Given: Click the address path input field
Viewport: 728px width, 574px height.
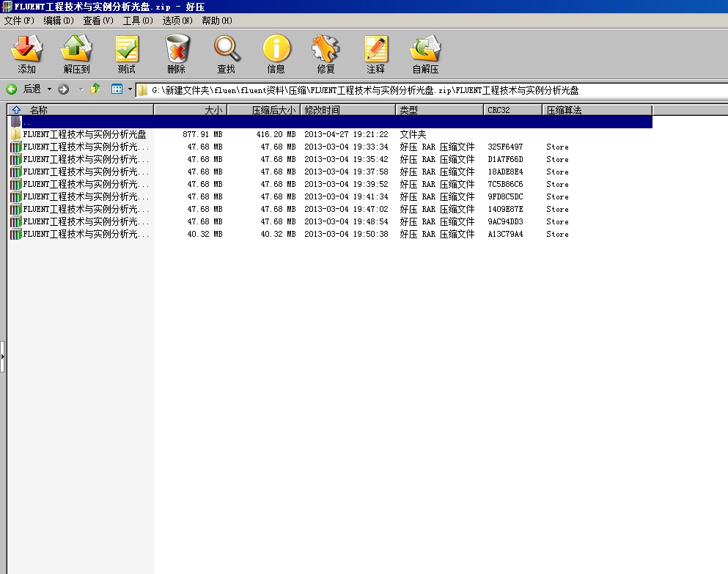Looking at the screenshot, I should point(433,90).
